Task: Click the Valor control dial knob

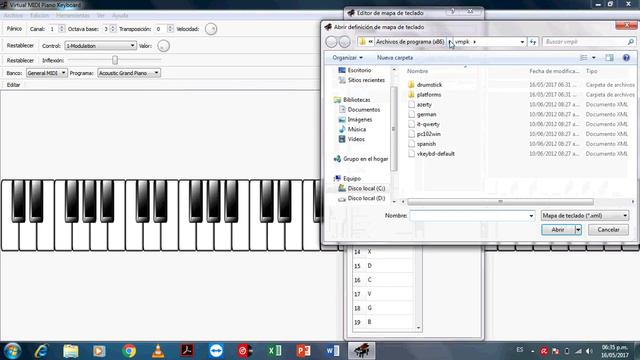Action: coord(163,46)
